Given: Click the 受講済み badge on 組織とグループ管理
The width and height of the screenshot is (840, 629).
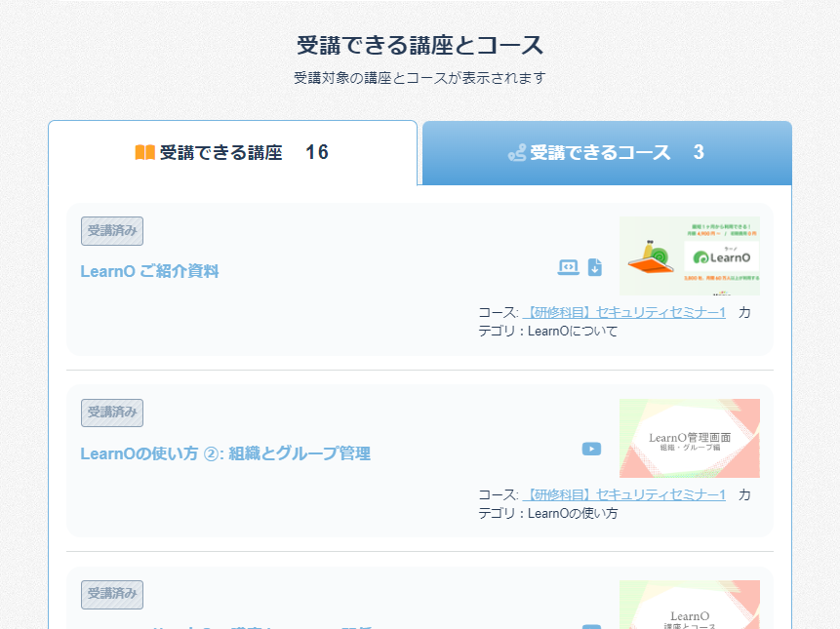Looking at the screenshot, I should pos(112,413).
